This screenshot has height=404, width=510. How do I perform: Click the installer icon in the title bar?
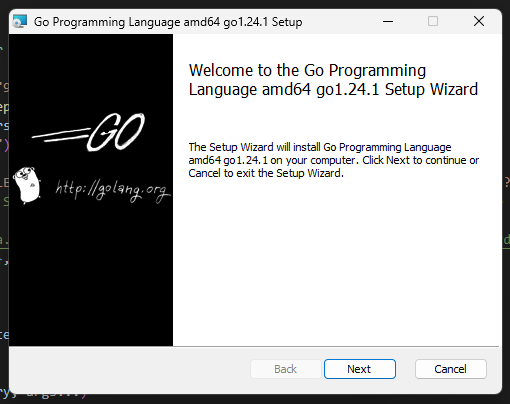[x=20, y=22]
